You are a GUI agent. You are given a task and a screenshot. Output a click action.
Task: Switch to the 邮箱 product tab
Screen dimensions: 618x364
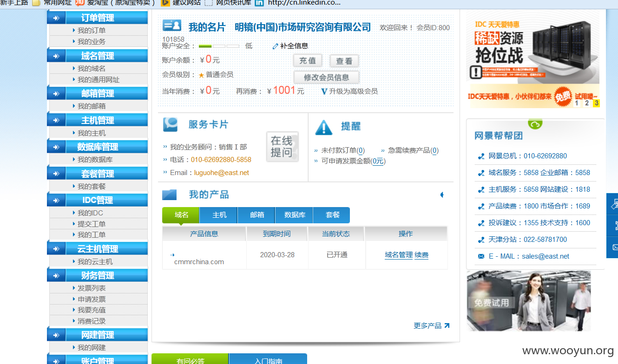pos(256,215)
